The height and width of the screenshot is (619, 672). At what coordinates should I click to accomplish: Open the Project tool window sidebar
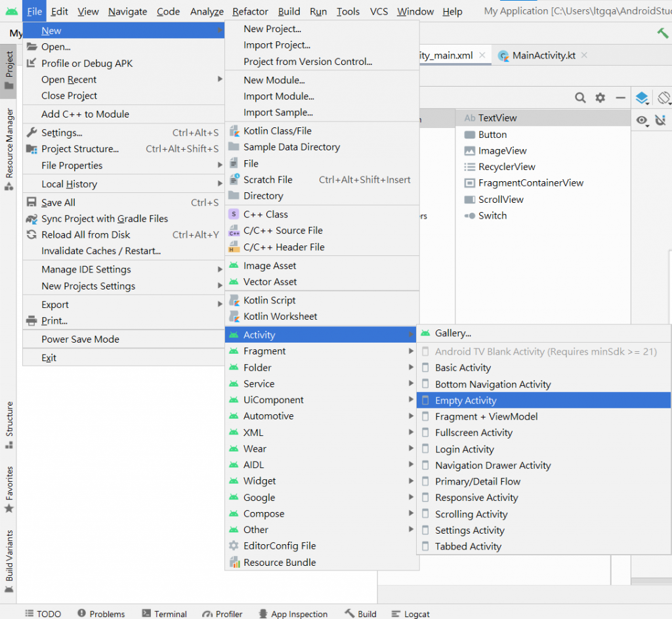coord(9,70)
